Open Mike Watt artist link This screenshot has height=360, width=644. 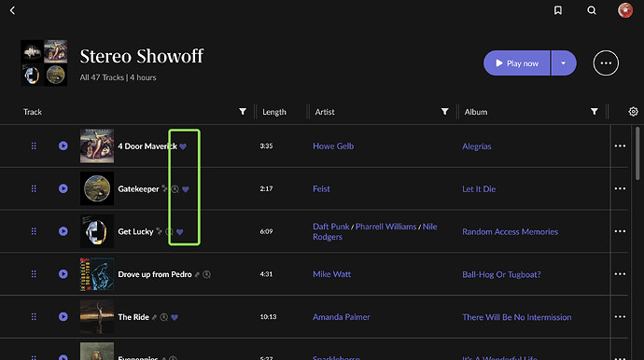[x=332, y=274]
